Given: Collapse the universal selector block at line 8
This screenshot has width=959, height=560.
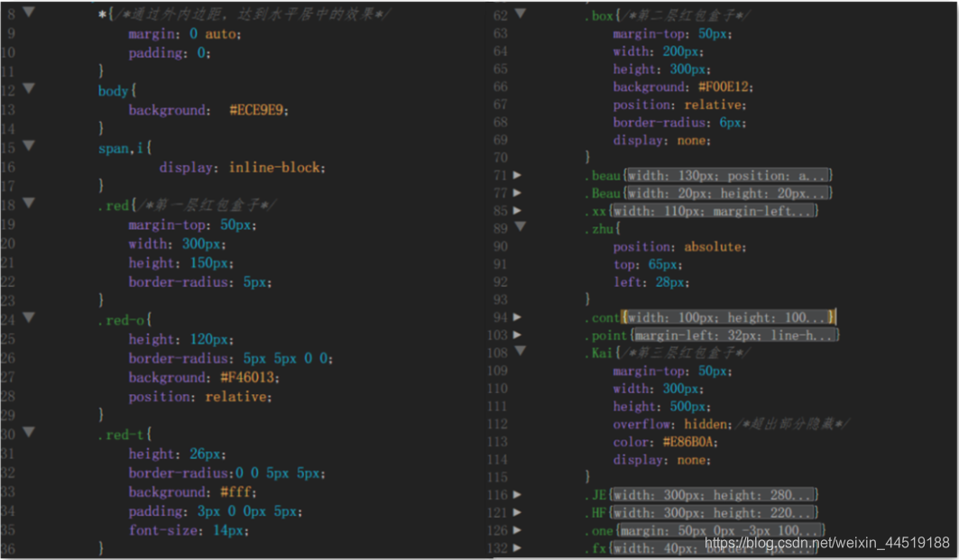Looking at the screenshot, I should tap(29, 12).
